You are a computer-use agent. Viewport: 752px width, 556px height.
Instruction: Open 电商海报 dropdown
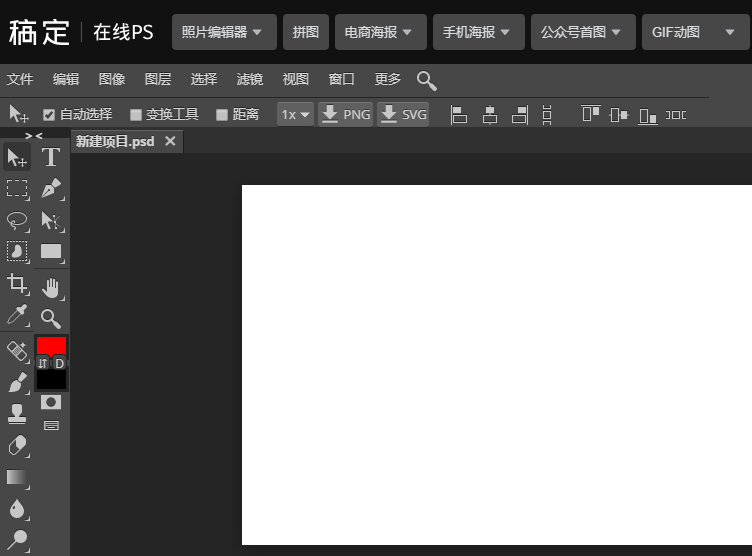(x=381, y=32)
